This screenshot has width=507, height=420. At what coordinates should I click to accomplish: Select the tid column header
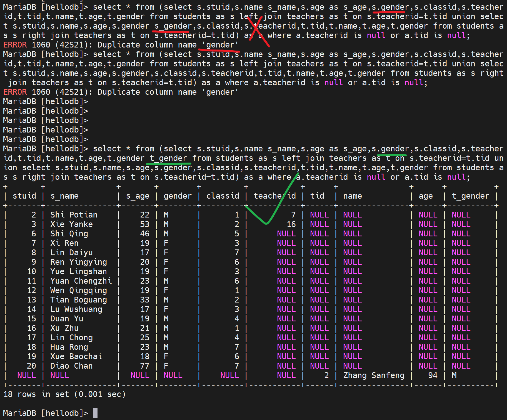[x=317, y=196]
